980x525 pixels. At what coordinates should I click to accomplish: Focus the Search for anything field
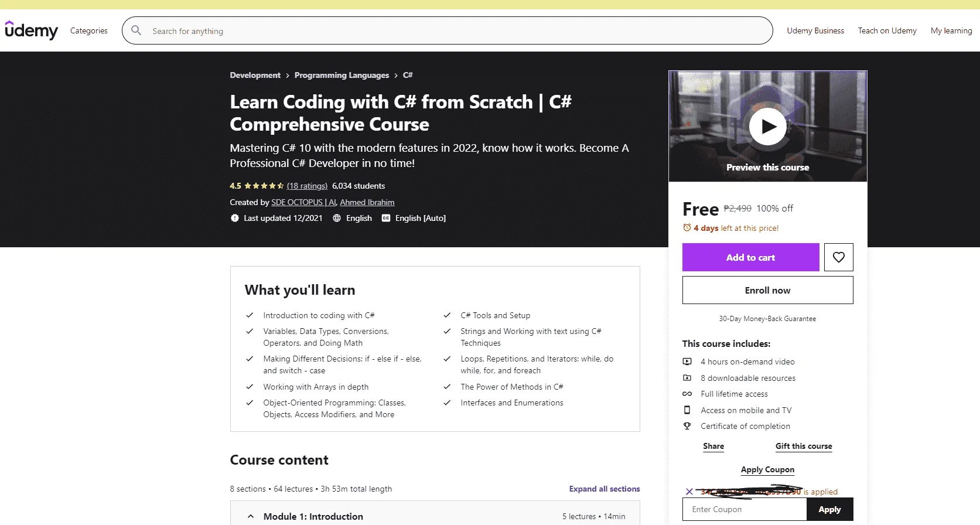point(448,30)
